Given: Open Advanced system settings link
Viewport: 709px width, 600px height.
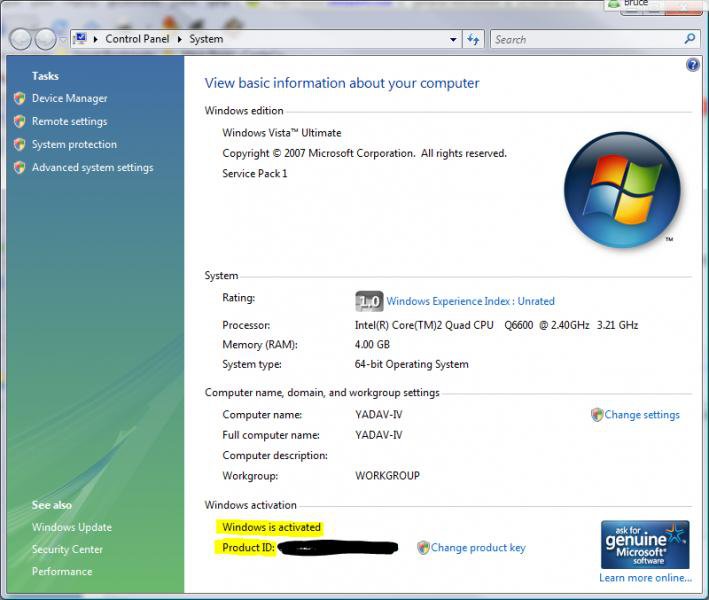Looking at the screenshot, I should (x=93, y=167).
